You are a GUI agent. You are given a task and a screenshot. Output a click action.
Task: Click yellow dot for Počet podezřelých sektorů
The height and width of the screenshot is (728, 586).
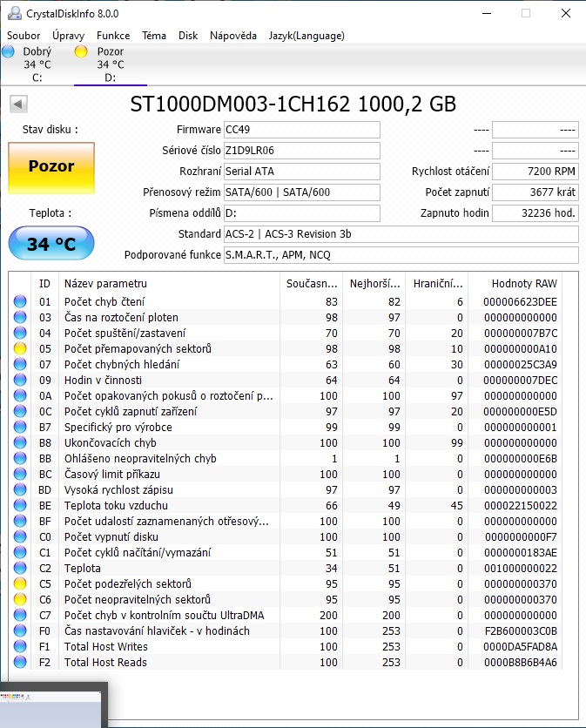pos(20,583)
